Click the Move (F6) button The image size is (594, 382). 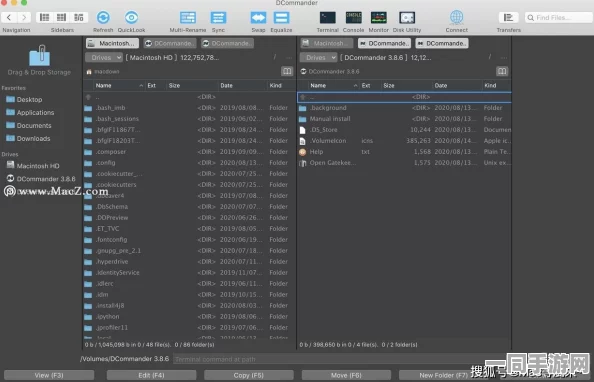[346, 375]
